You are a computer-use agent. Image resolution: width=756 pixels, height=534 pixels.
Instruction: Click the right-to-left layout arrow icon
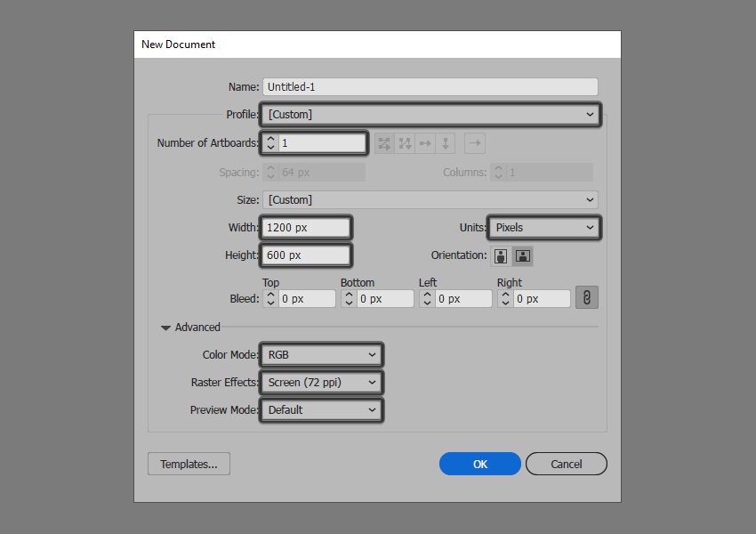coord(475,143)
